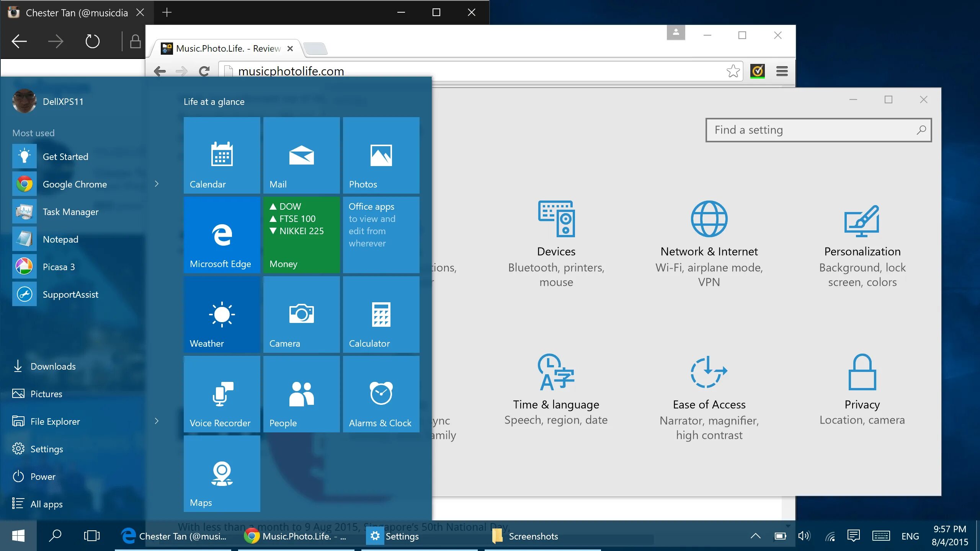Open the Photos tile
This screenshot has height=551, width=980.
point(381,155)
